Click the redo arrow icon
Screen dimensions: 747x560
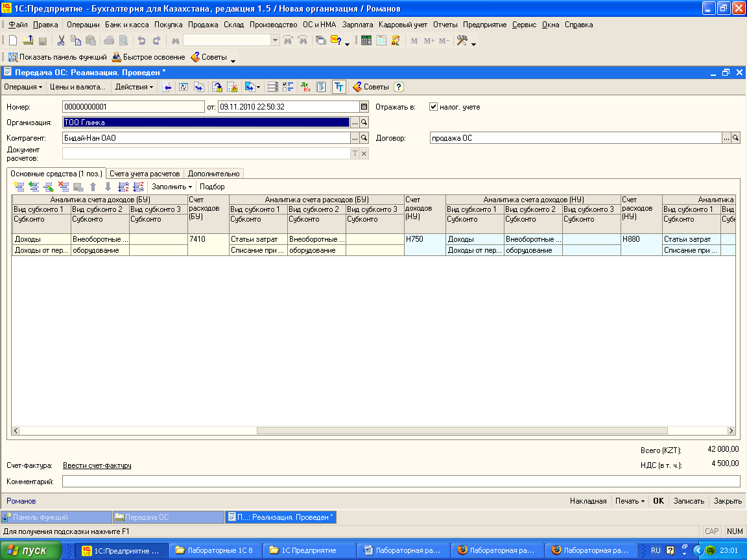click(x=157, y=40)
